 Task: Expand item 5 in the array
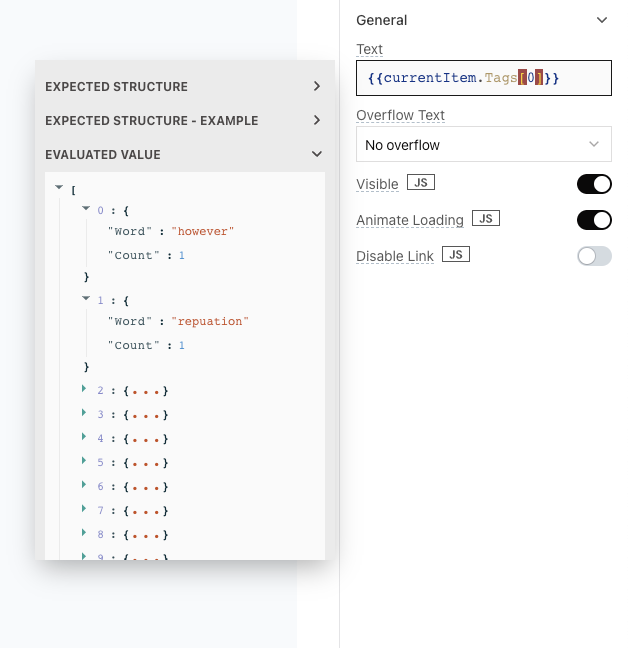pyautogui.click(x=84, y=460)
